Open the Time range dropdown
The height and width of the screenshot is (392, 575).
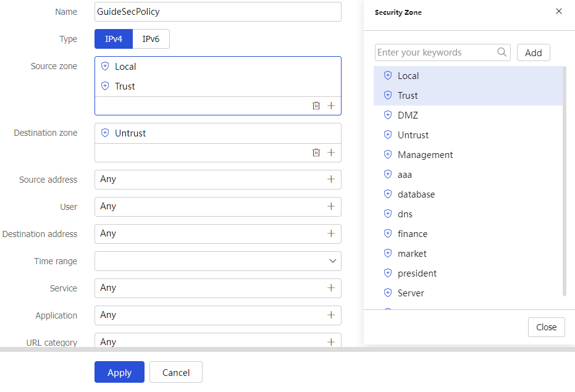click(x=218, y=261)
